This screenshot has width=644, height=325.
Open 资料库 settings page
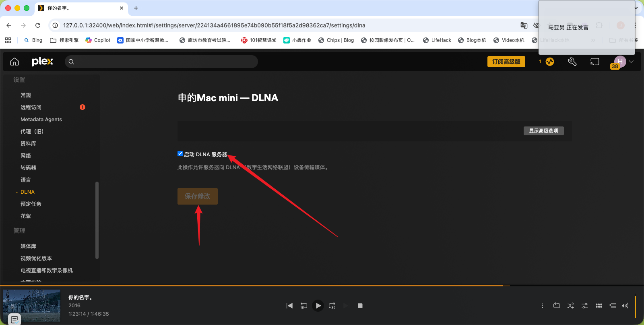[28, 143]
